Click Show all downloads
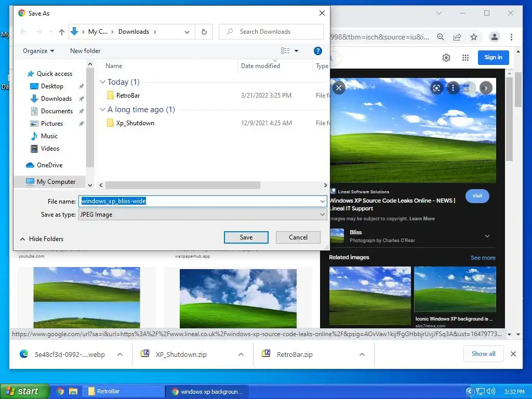532x399 pixels. pyautogui.click(x=484, y=354)
